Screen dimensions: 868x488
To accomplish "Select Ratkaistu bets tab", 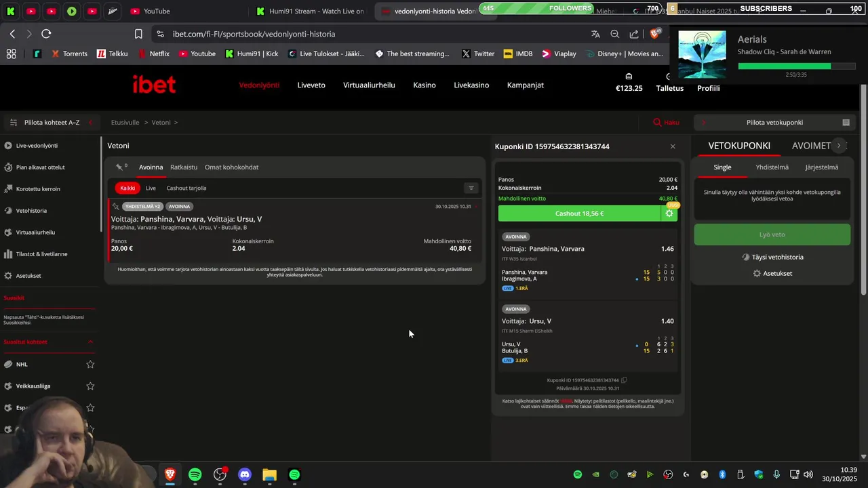I will click(184, 167).
